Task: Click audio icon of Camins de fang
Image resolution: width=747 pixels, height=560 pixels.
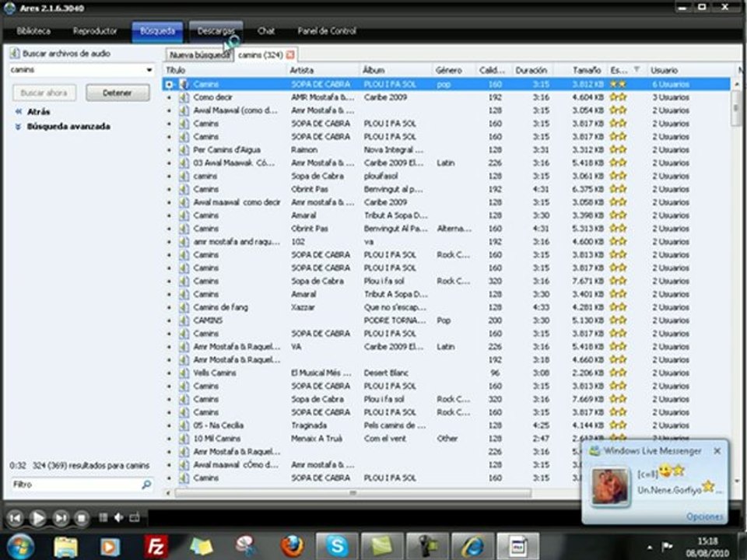Action: 184,307
